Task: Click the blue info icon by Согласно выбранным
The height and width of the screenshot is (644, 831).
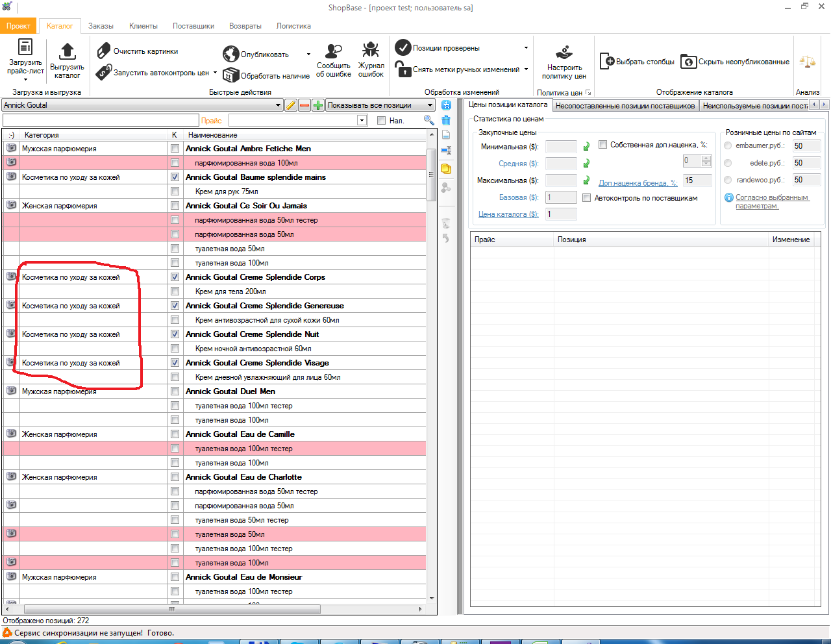Action: (729, 197)
